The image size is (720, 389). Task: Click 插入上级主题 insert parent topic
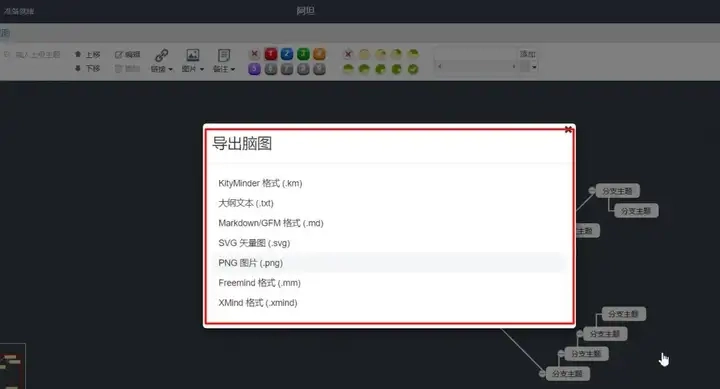tap(32, 55)
